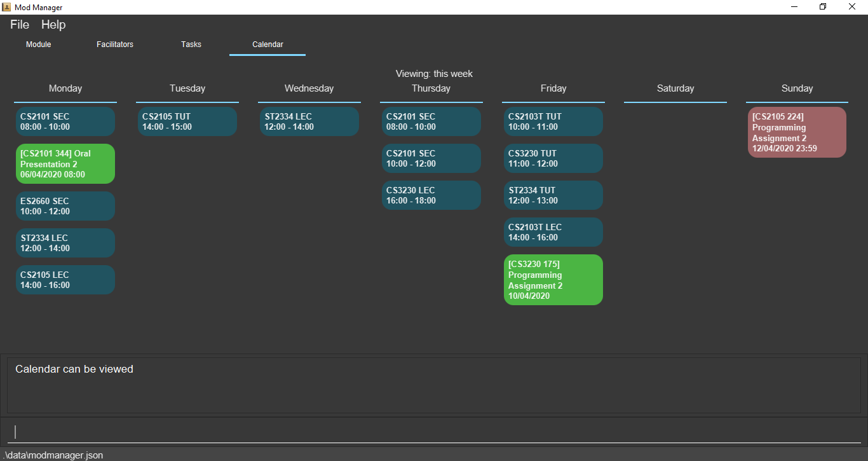Minimize the Mod Manager window
This screenshot has height=461, width=868.
point(794,7)
